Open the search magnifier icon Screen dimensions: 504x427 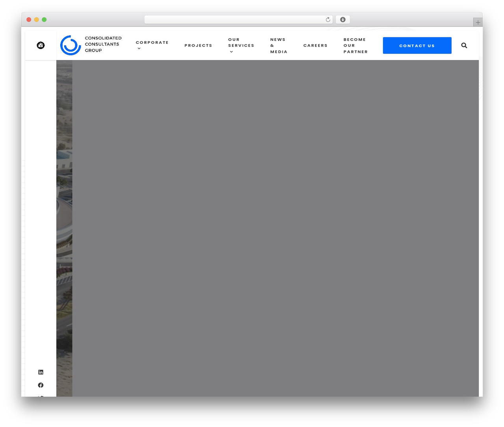[x=464, y=45]
